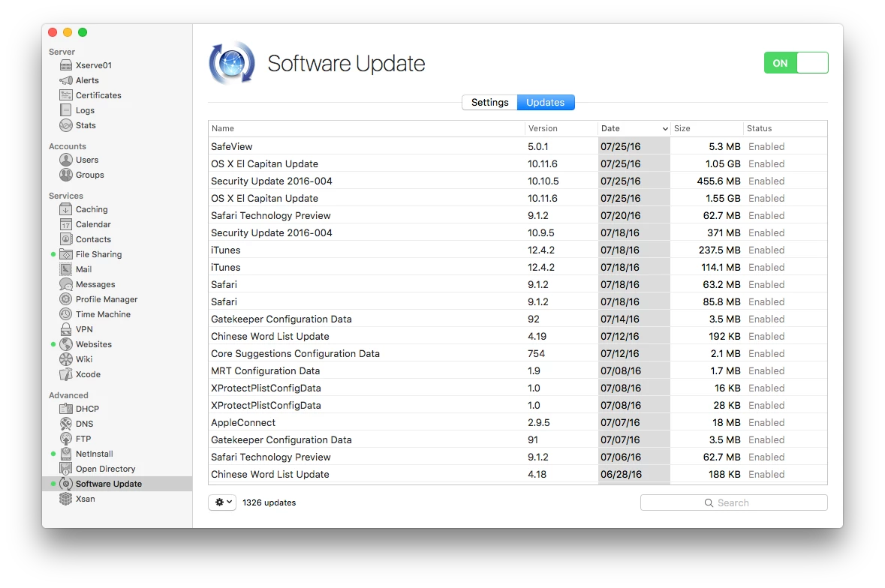
Task: Select Chinese Word List Update 4.19
Action: (518, 336)
